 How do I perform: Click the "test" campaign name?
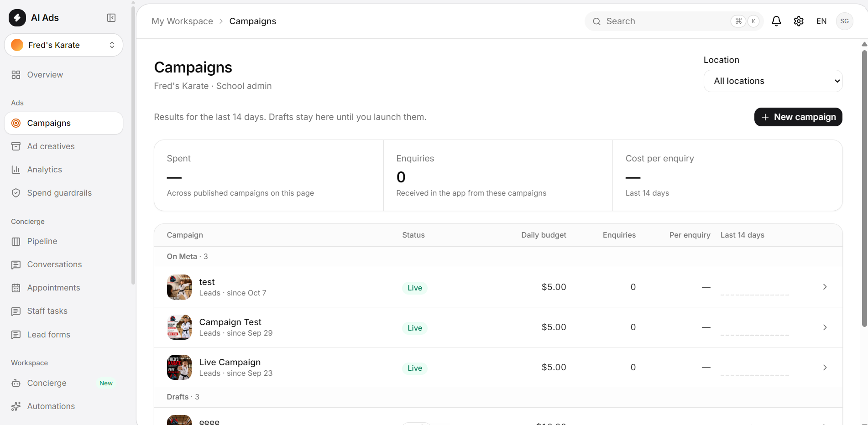207,282
